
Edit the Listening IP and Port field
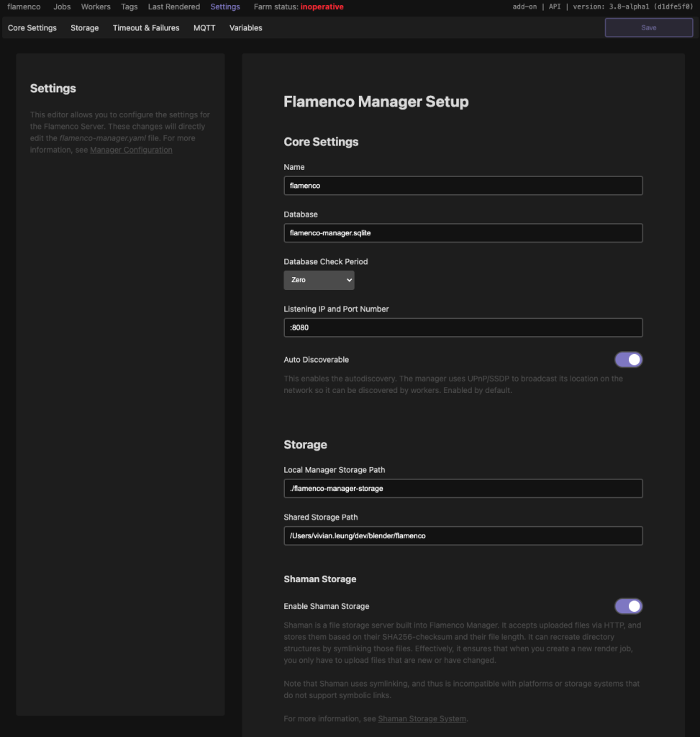click(x=463, y=327)
